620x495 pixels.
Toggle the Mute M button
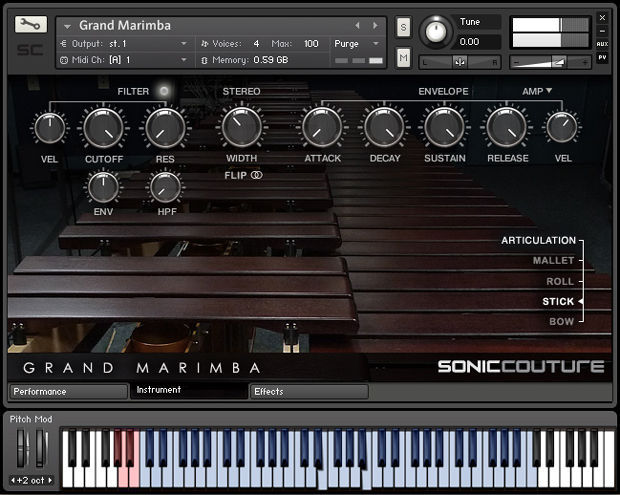point(403,58)
